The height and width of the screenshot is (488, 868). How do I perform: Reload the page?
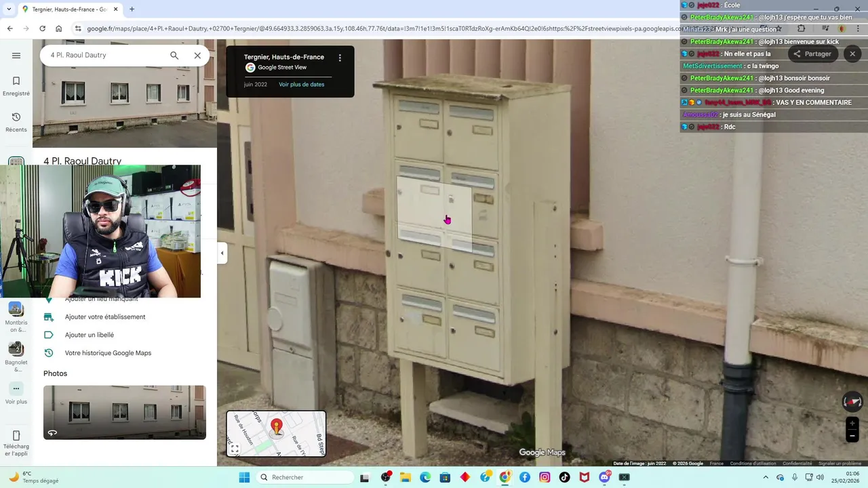(42, 28)
